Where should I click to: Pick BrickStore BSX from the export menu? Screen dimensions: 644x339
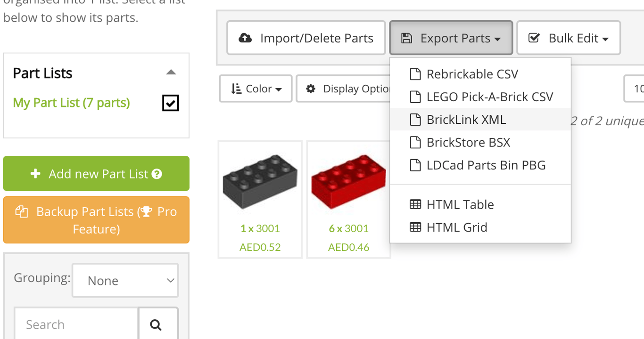coord(468,143)
